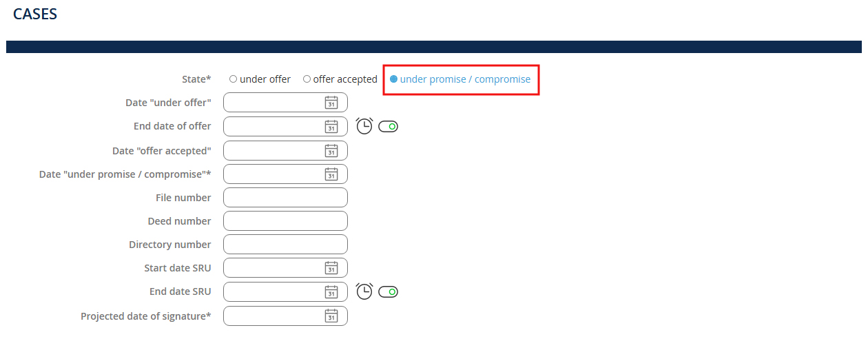Click the Deed number input field
This screenshot has height=339, width=868.
pos(285,221)
